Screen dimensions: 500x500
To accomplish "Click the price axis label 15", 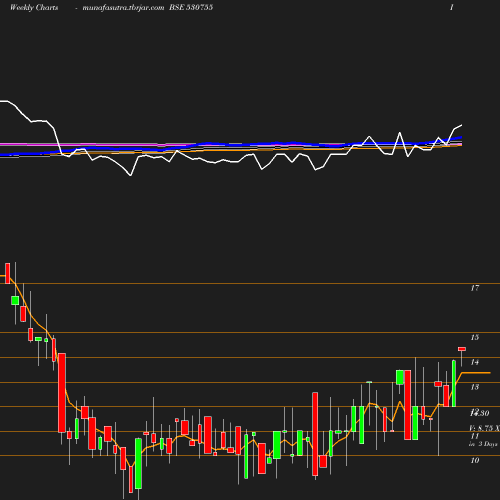I will coord(475,337).
